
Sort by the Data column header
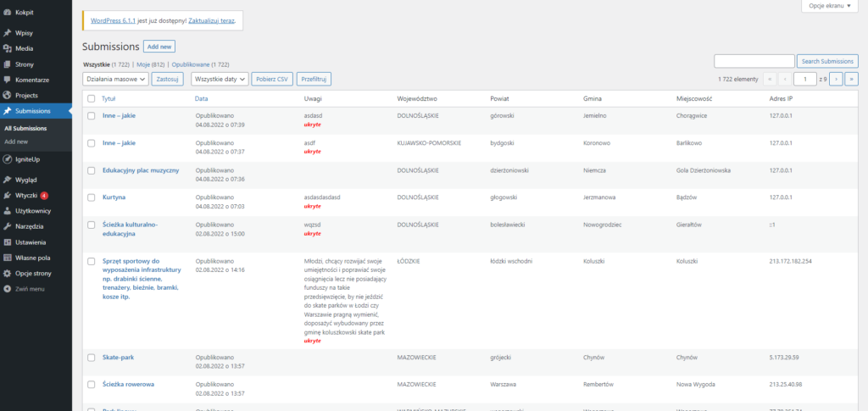(x=202, y=98)
